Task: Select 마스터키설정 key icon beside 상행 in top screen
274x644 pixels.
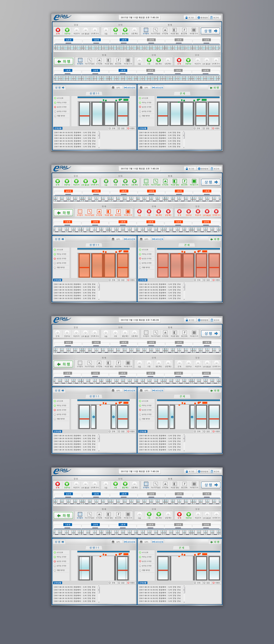Action: (155, 30)
